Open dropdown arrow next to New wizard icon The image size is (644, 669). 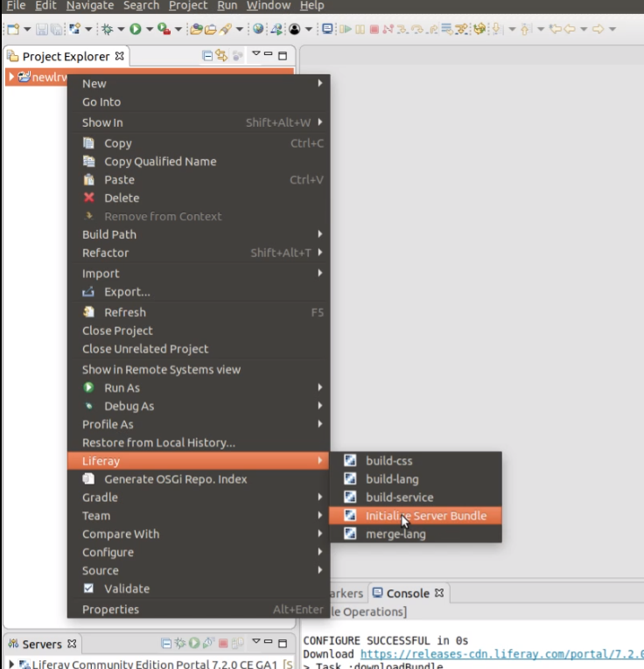point(27,29)
